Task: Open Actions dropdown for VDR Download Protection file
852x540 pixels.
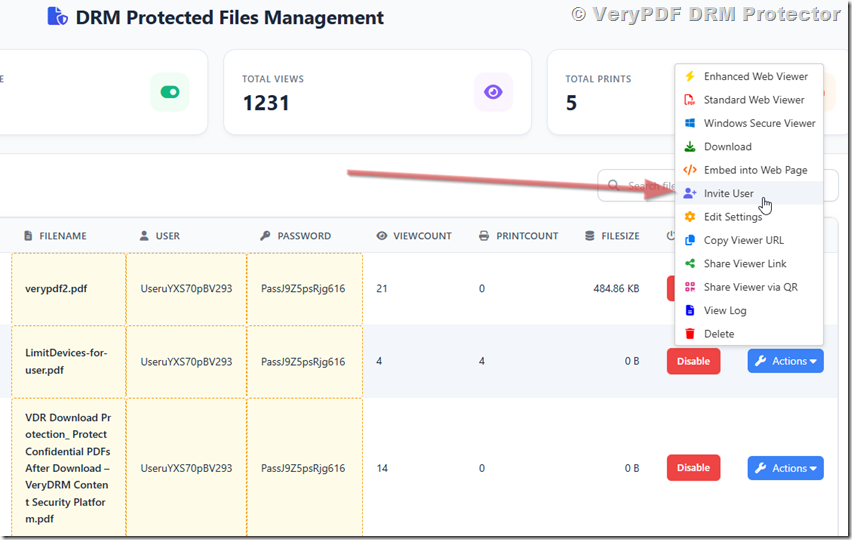Action: pyautogui.click(x=785, y=468)
